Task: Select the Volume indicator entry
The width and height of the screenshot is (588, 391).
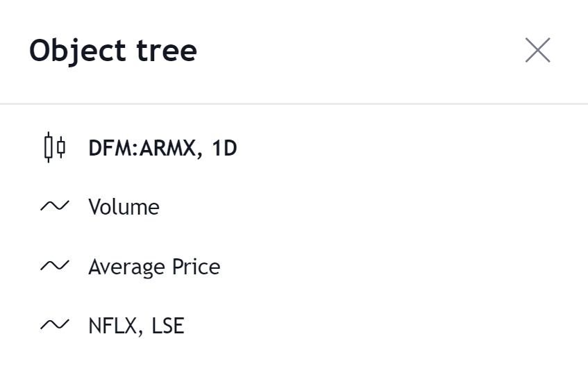Action: coord(124,207)
